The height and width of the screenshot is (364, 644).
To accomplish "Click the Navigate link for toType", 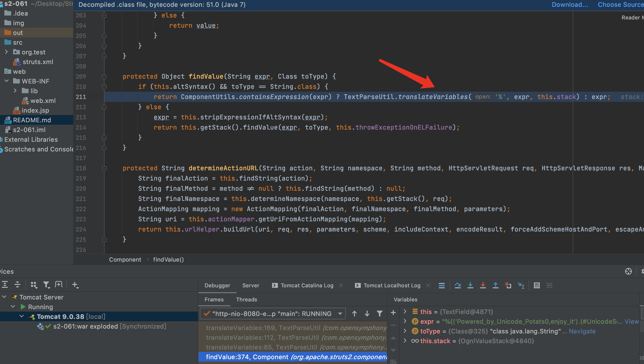I will [x=582, y=331].
